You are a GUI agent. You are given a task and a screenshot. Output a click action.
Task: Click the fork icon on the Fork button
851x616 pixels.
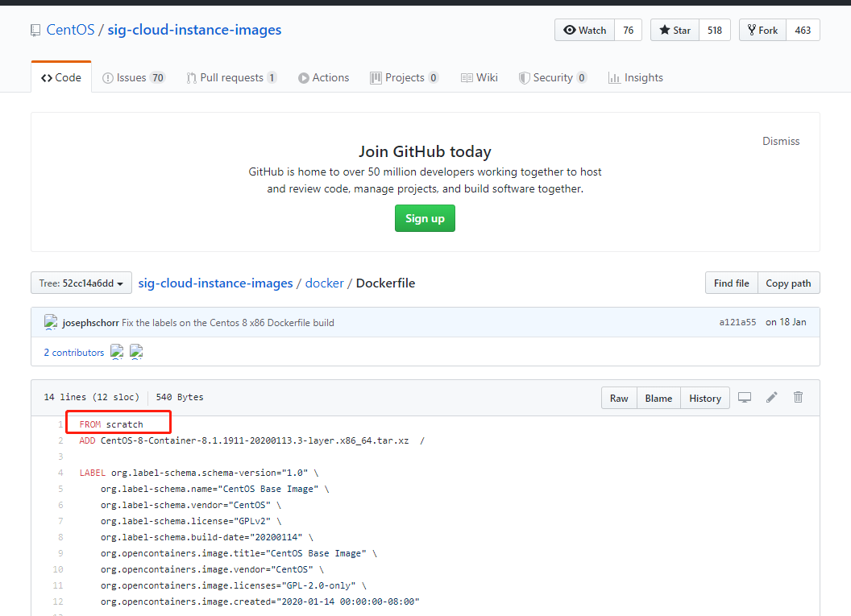tap(750, 30)
